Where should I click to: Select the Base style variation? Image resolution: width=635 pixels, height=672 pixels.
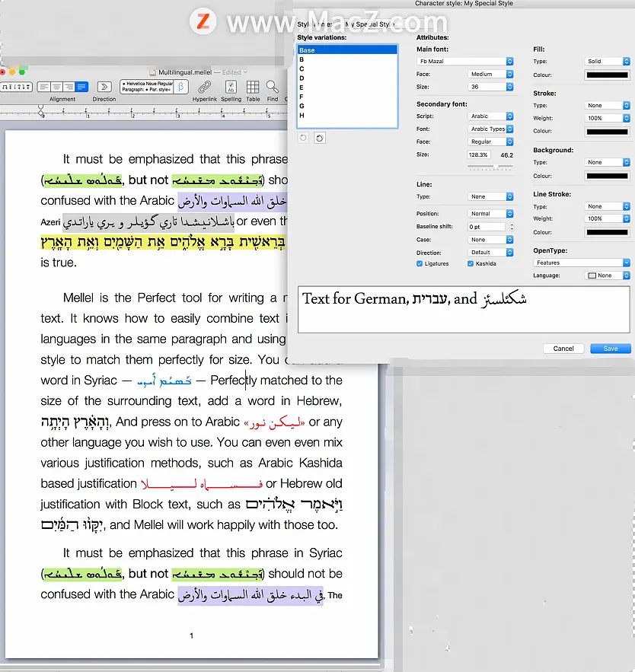[x=347, y=50]
